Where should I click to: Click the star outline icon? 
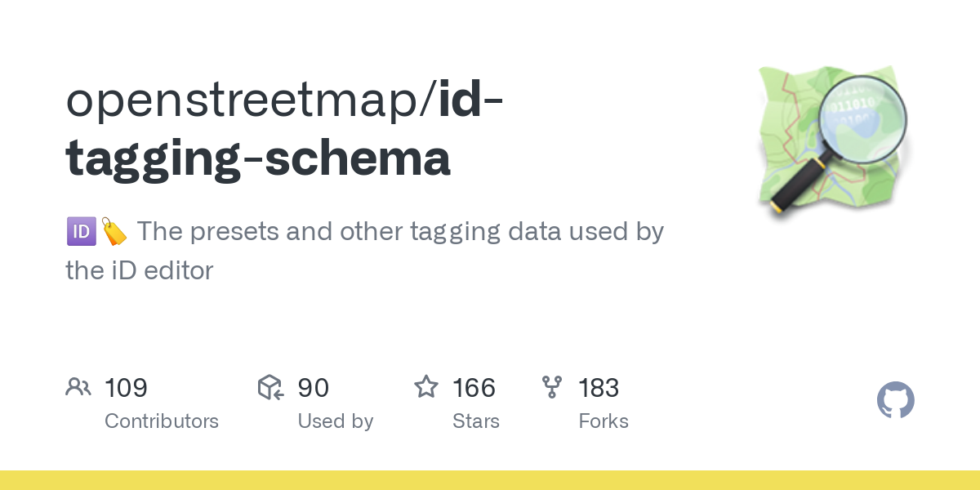[426, 386]
